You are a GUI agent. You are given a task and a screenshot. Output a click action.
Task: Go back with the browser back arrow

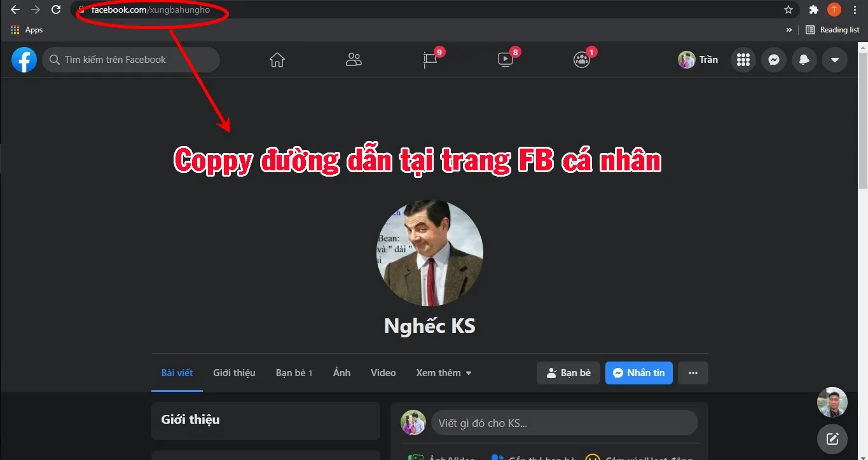click(15, 10)
